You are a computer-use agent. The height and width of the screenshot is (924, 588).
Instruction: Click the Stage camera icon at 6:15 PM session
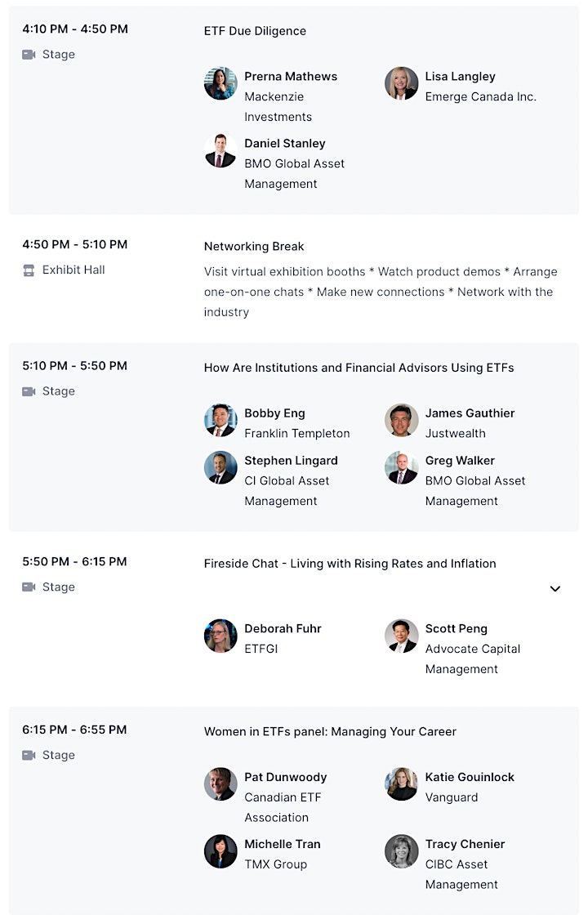tap(29, 755)
